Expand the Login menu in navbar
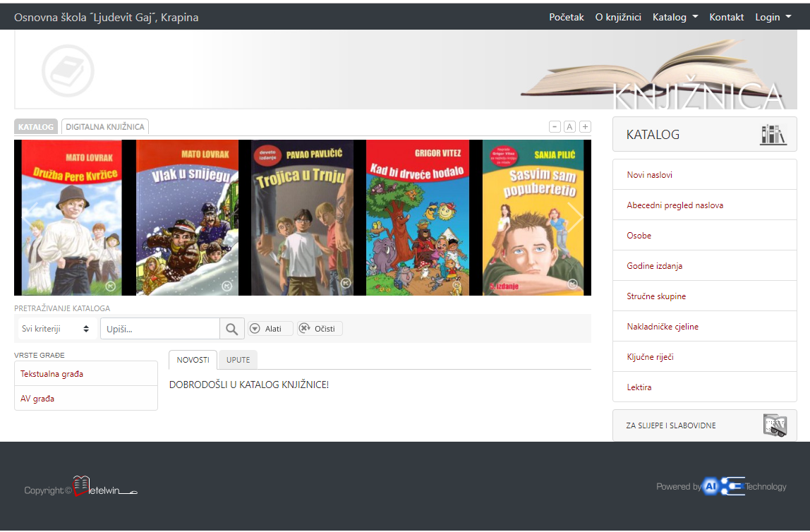Viewport: 810px width, 532px height. click(773, 17)
